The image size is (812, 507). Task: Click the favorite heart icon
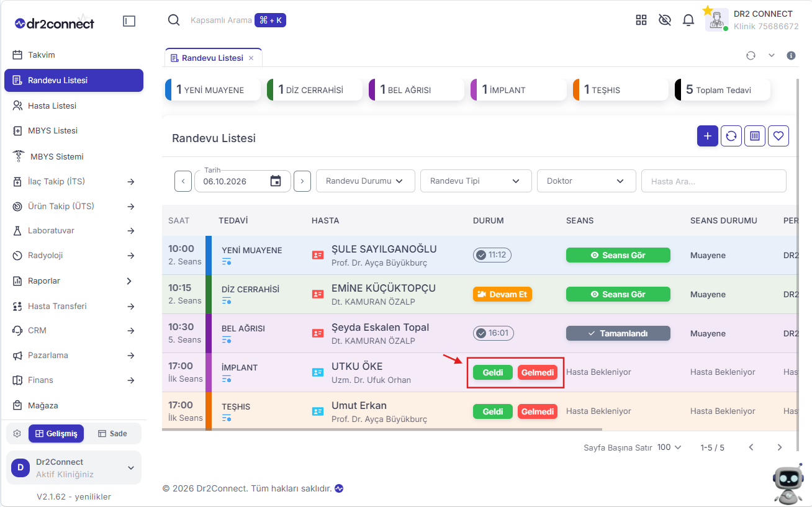[x=778, y=136]
